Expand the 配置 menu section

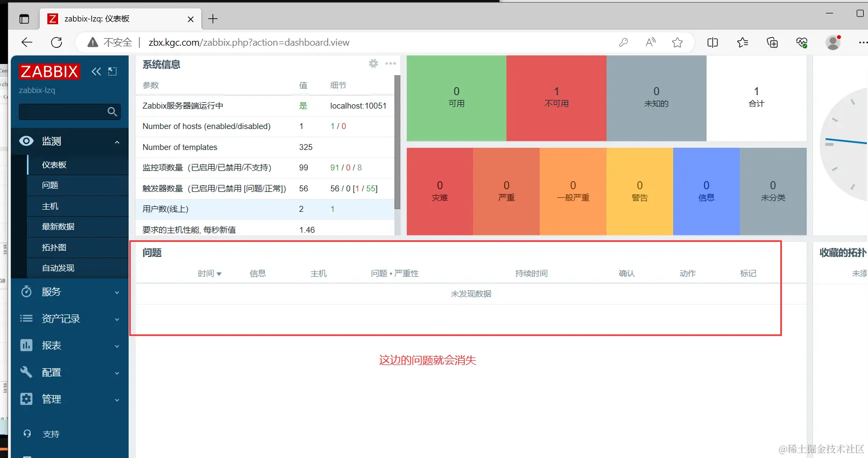(x=117, y=373)
